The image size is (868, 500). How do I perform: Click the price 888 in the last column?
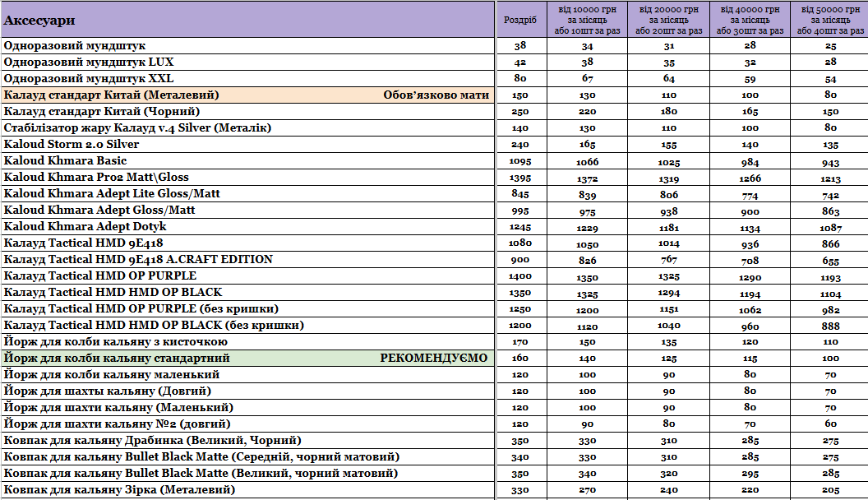[830, 326]
